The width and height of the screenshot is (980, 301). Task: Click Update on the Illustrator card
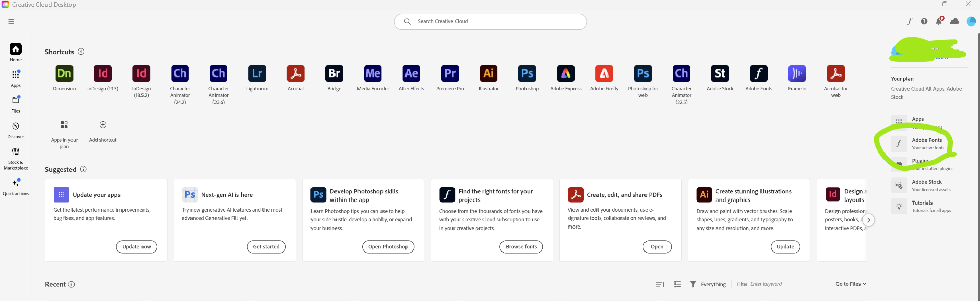(785, 247)
